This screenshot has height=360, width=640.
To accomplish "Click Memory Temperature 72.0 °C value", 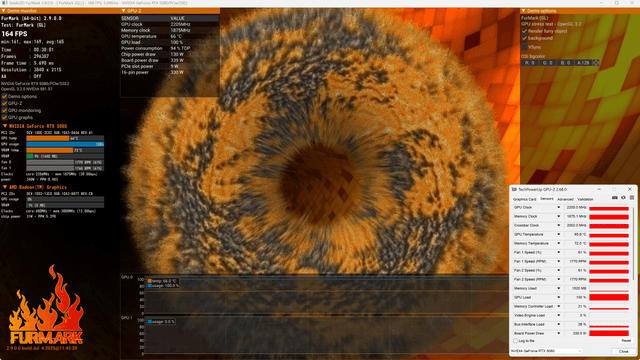I will click(x=576, y=244).
